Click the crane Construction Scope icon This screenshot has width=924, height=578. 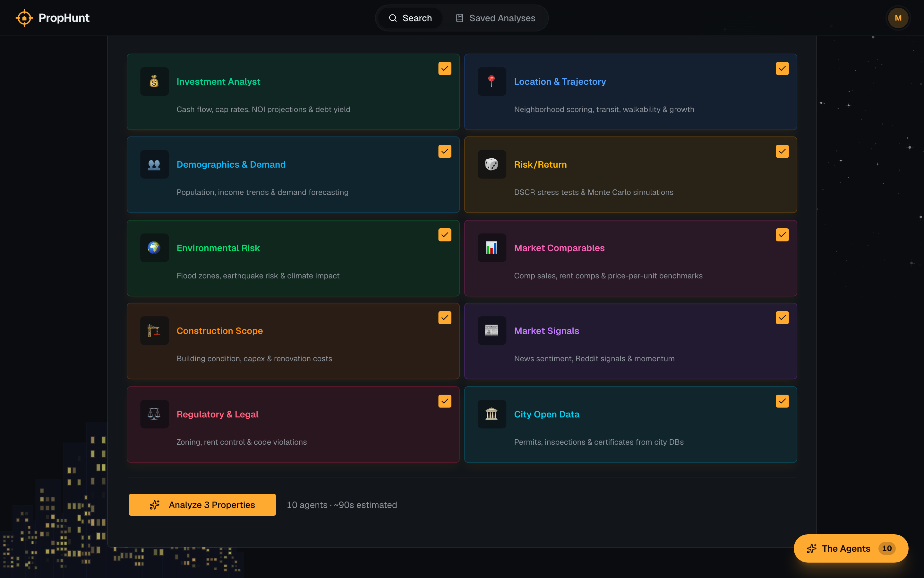(154, 331)
